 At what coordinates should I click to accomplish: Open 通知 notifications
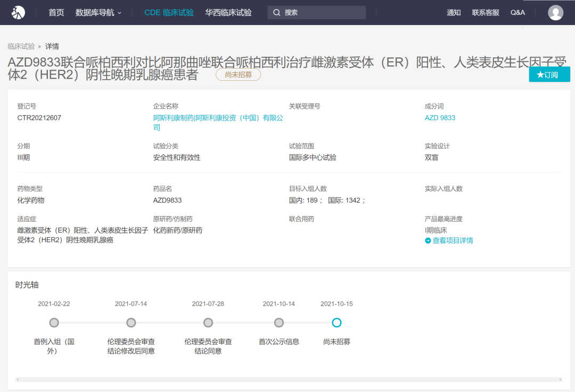click(x=454, y=12)
